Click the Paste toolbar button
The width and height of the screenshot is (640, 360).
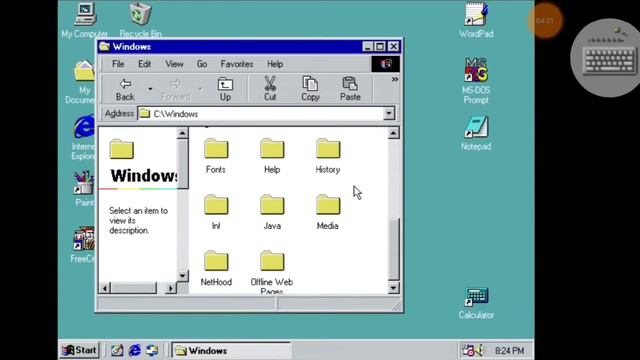(x=350, y=89)
